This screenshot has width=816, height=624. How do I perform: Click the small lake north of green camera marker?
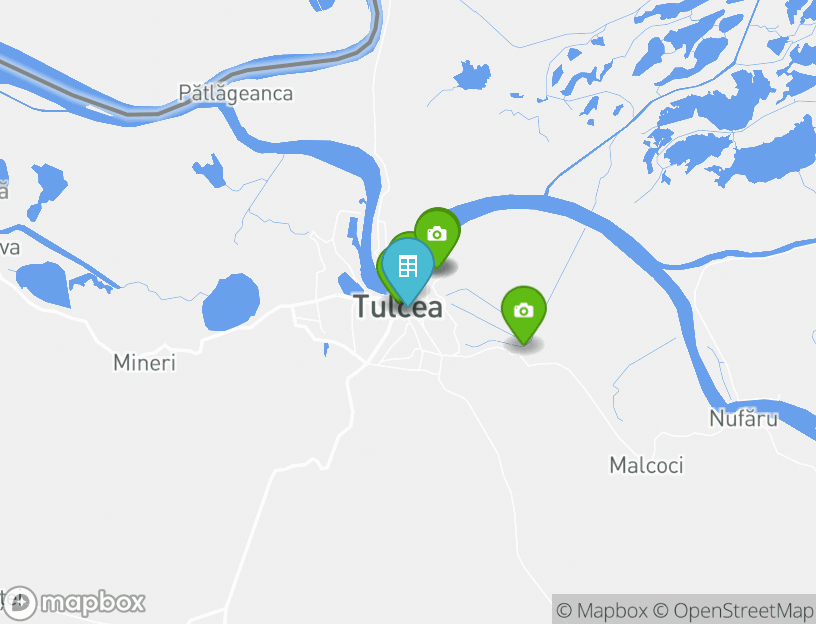473,75
